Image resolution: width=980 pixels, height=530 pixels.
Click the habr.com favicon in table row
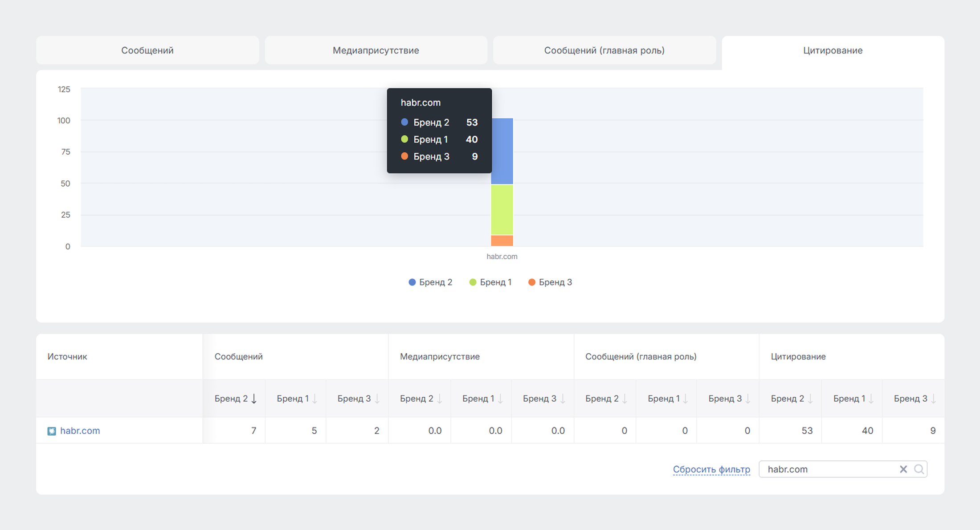click(52, 431)
